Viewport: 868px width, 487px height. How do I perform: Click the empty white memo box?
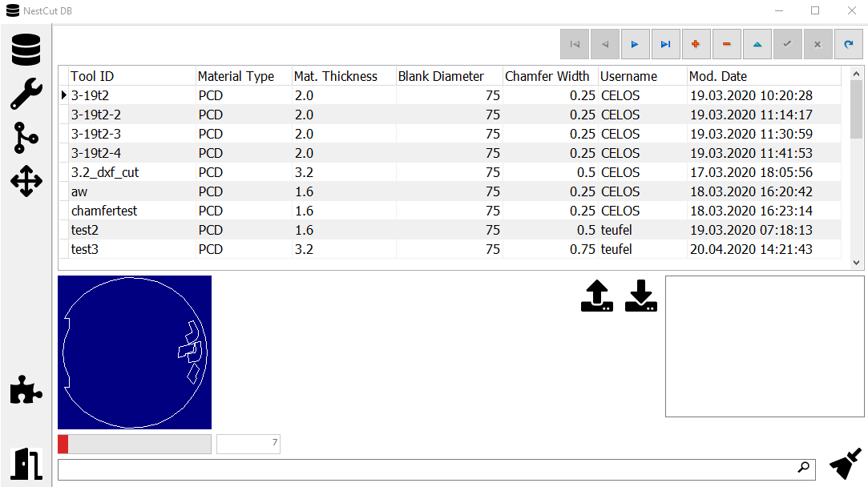pyautogui.click(x=765, y=347)
